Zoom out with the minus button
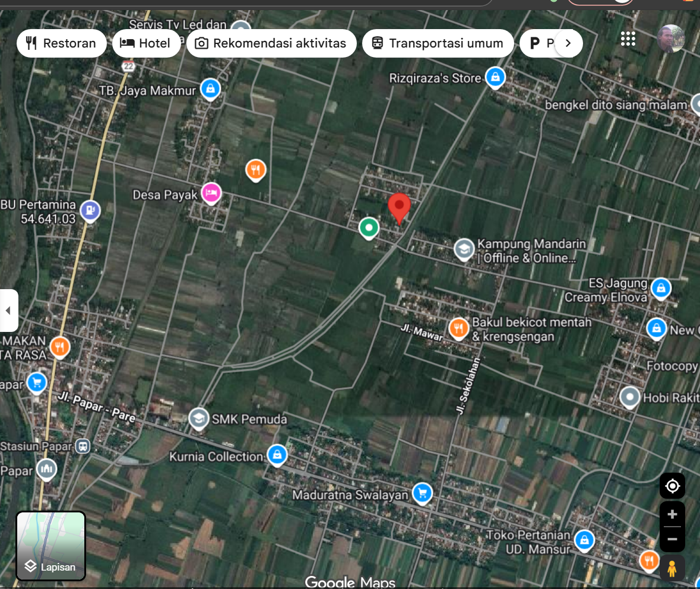Screen dimensions: 700x589 click(x=672, y=539)
